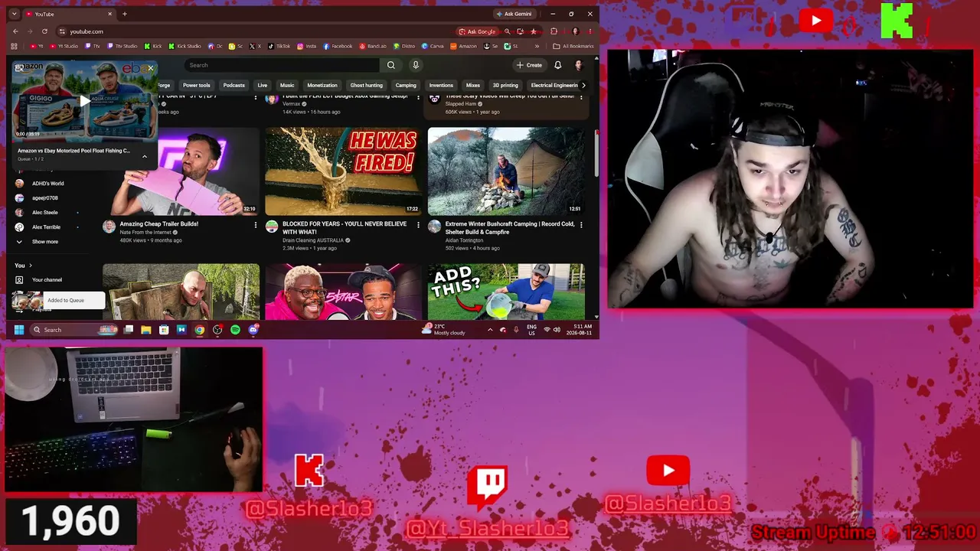980x551 pixels.
Task: Open the Create menu
Action: [x=529, y=65]
